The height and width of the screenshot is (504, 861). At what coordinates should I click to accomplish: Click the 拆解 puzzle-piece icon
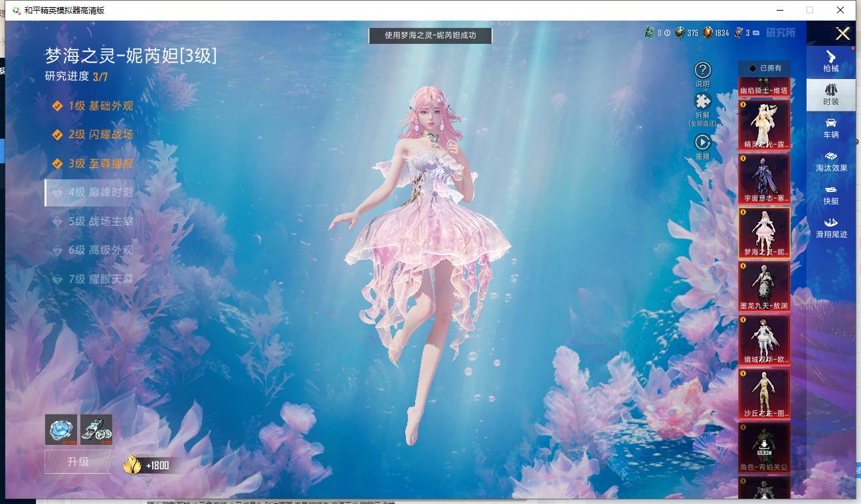tap(702, 102)
